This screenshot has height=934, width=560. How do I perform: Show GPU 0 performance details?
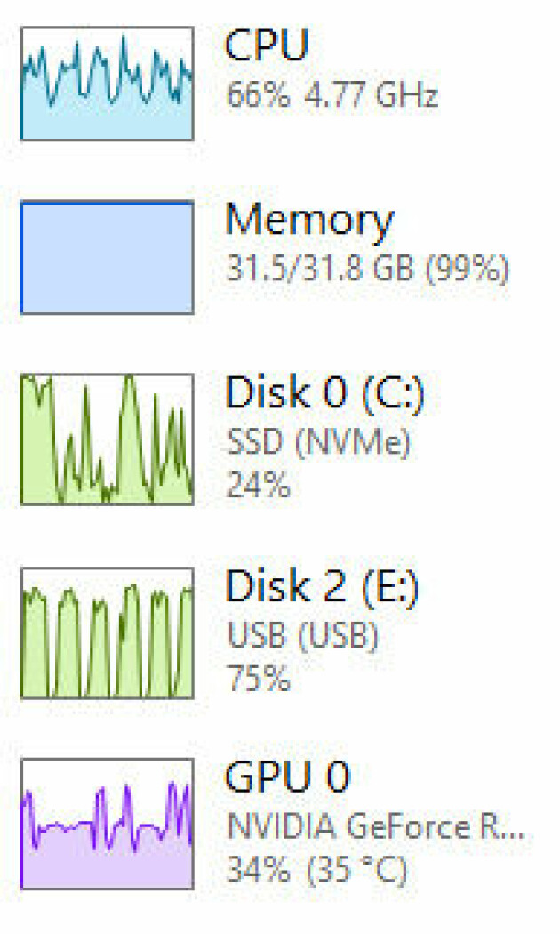pos(288,777)
